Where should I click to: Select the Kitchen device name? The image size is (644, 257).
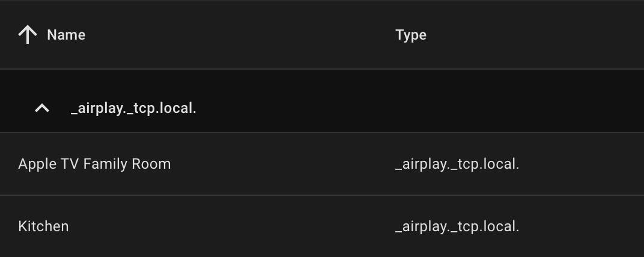click(43, 226)
